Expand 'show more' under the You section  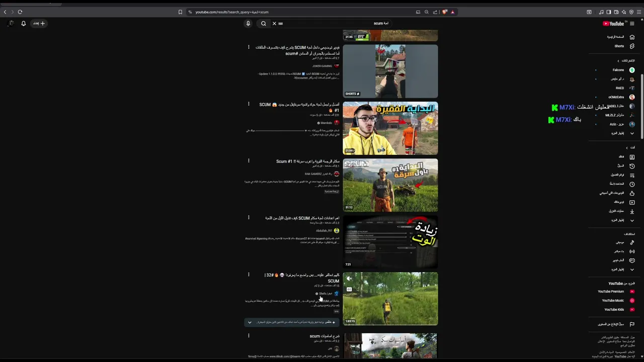622,220
